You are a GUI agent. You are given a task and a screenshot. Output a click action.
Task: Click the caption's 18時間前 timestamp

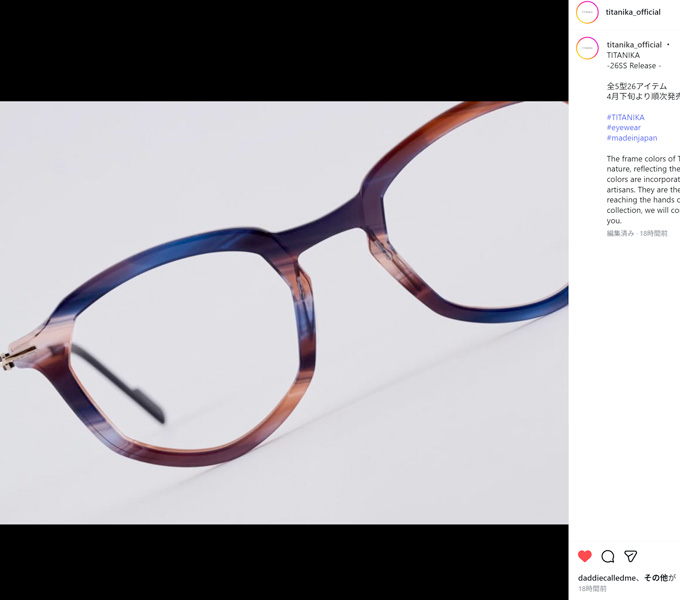653,233
